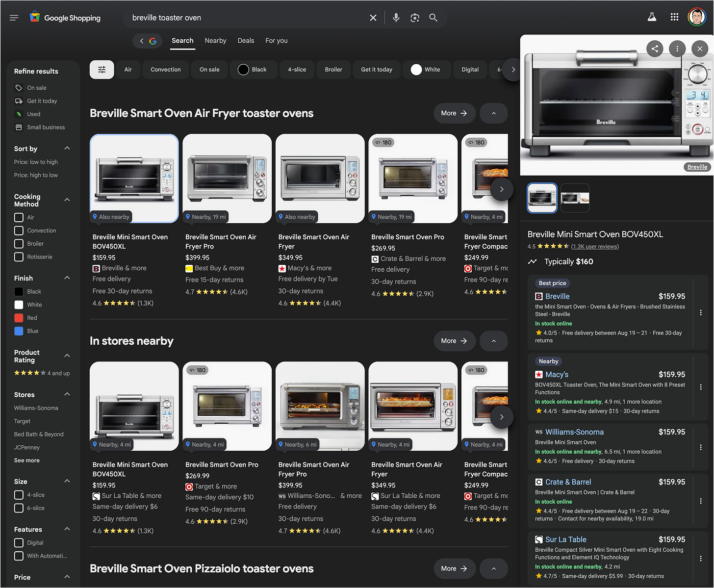Open Macy's offer options menu

701,387
